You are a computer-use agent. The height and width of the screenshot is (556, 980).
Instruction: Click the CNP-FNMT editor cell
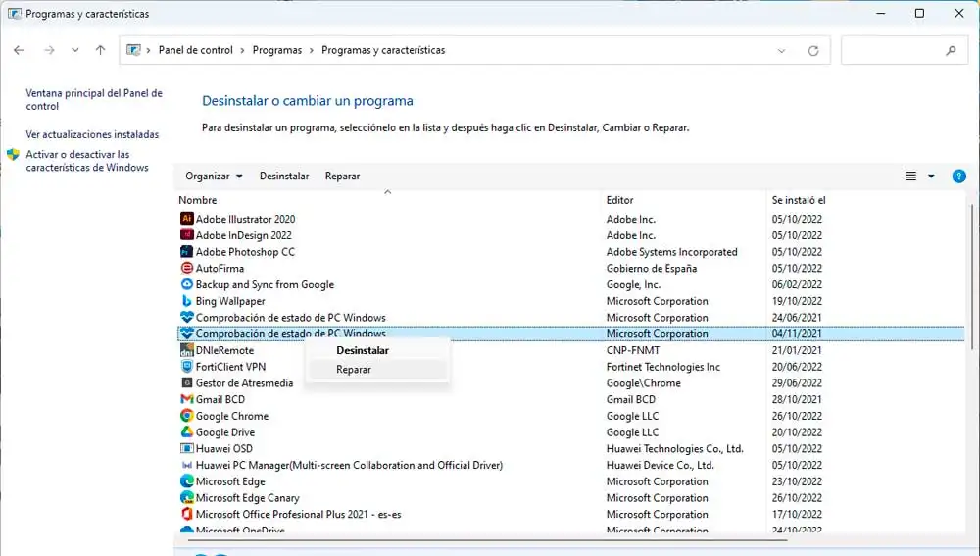point(632,350)
